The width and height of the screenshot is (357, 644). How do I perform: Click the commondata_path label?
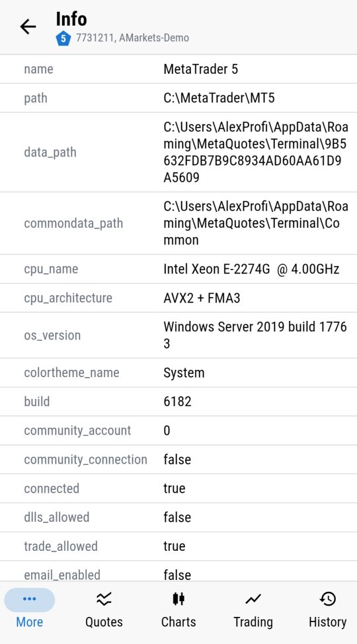tap(73, 223)
